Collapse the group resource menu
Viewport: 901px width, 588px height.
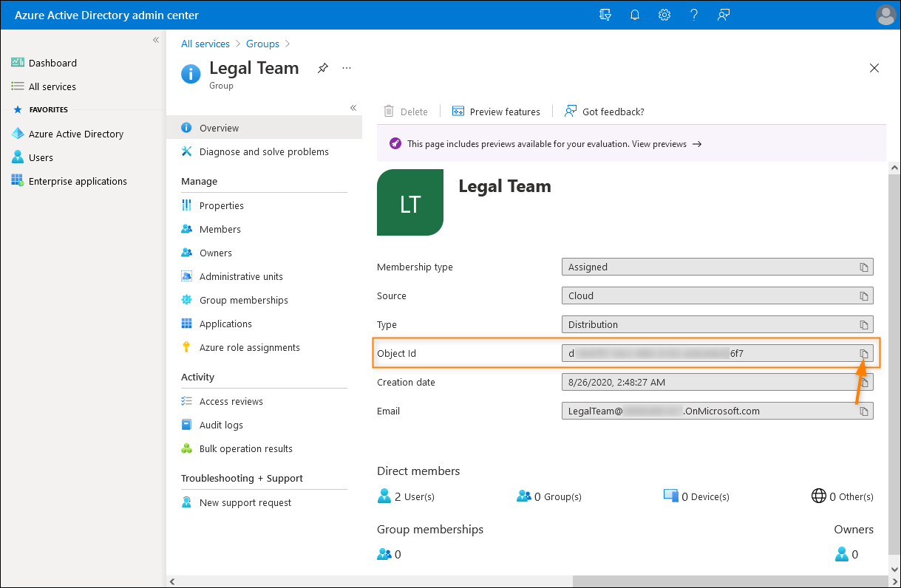(353, 108)
